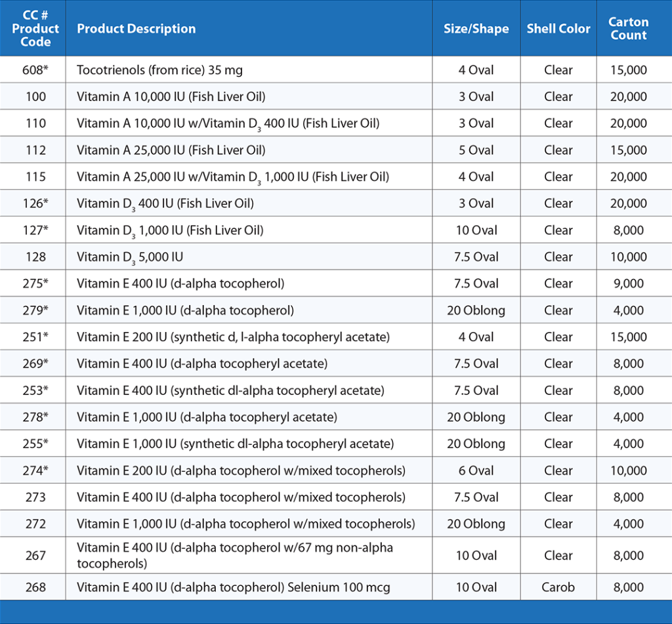Click product code 273 cell
672x624 pixels.
(x=35, y=497)
